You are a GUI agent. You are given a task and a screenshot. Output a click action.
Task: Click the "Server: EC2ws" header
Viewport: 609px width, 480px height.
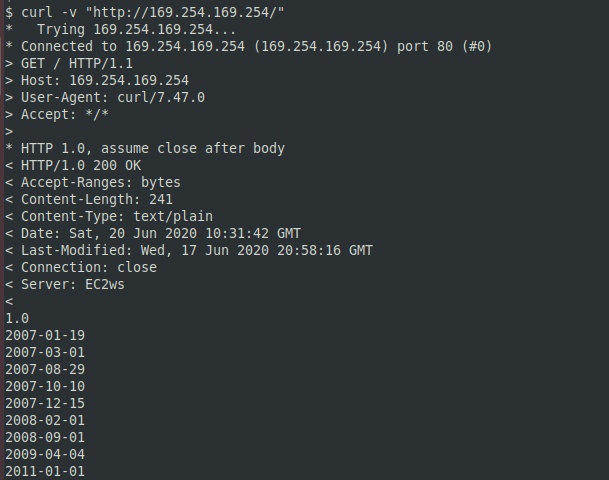(x=73, y=284)
